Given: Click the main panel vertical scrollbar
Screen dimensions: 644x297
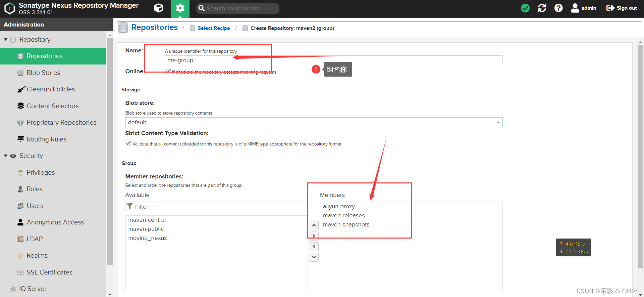Looking at the screenshot, I should 640,156.
